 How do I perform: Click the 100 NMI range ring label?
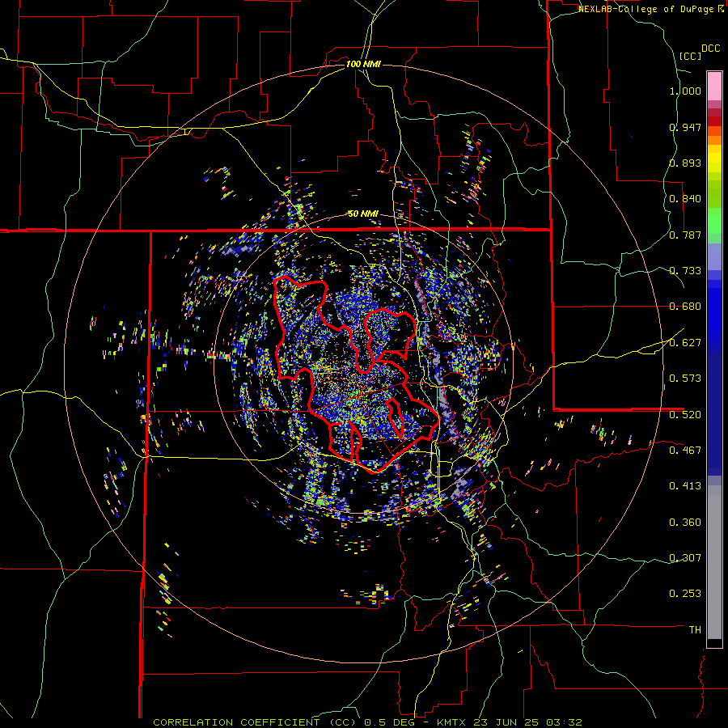pyautogui.click(x=363, y=64)
